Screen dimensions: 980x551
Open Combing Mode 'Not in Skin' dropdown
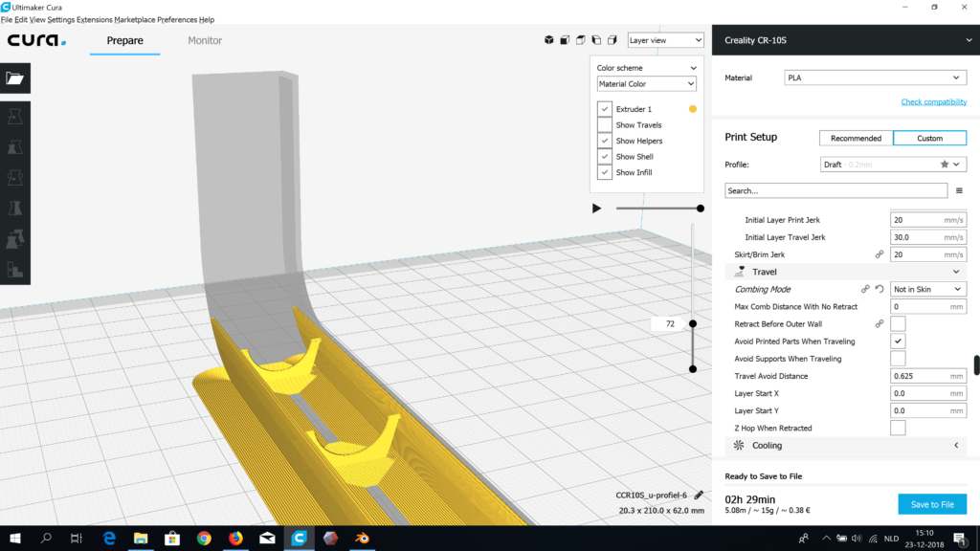(928, 289)
